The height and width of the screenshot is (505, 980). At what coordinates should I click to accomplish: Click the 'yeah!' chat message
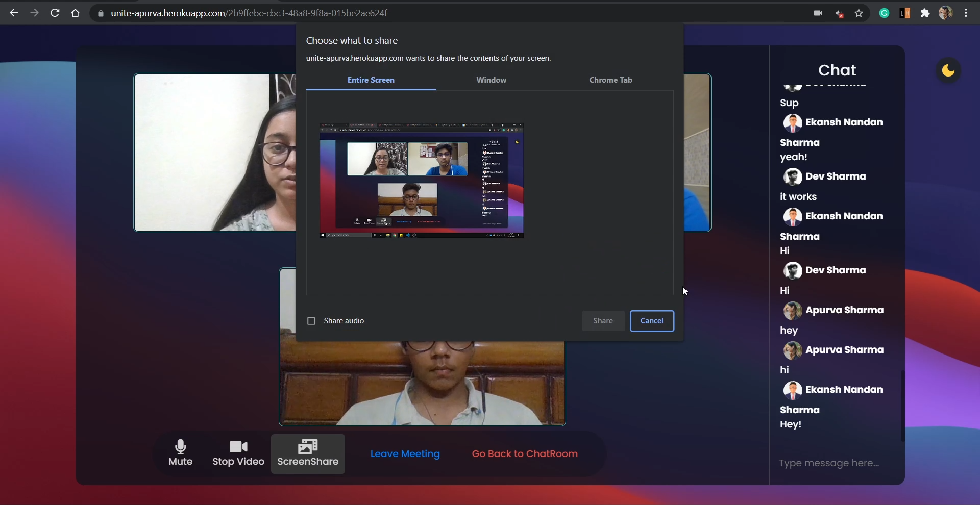click(794, 157)
